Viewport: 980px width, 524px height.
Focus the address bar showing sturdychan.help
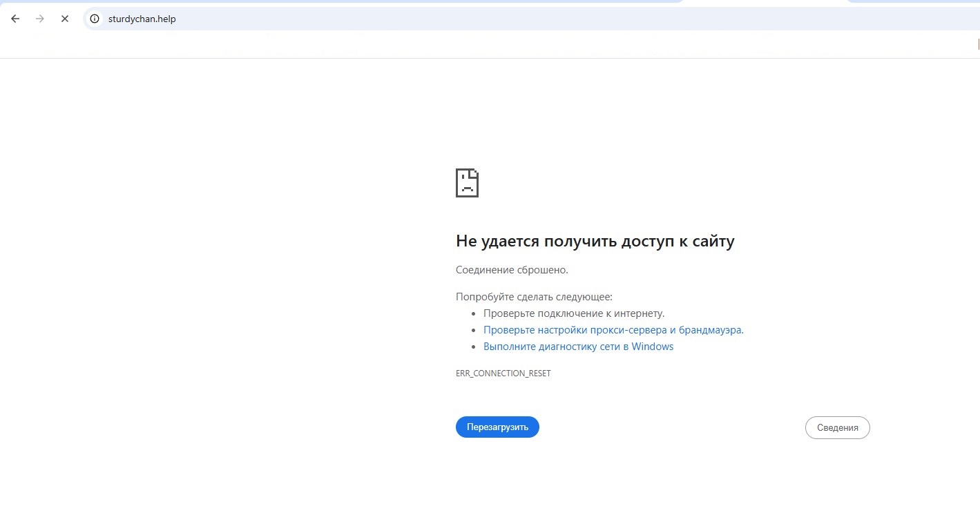pyautogui.click(x=532, y=19)
